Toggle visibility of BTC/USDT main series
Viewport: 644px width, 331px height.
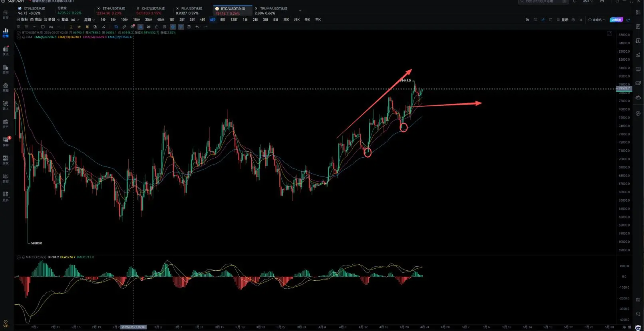[x=19, y=32]
